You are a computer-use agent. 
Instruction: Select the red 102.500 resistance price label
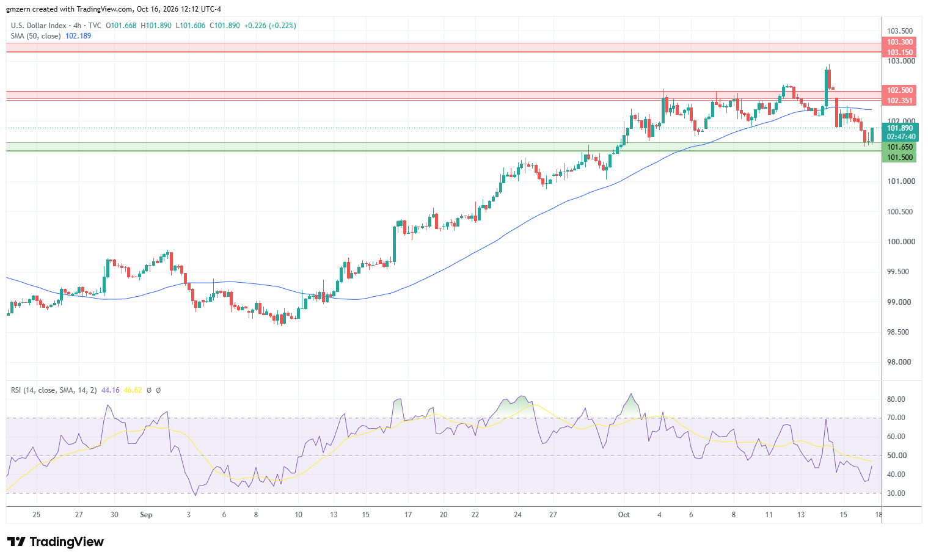[x=900, y=90]
